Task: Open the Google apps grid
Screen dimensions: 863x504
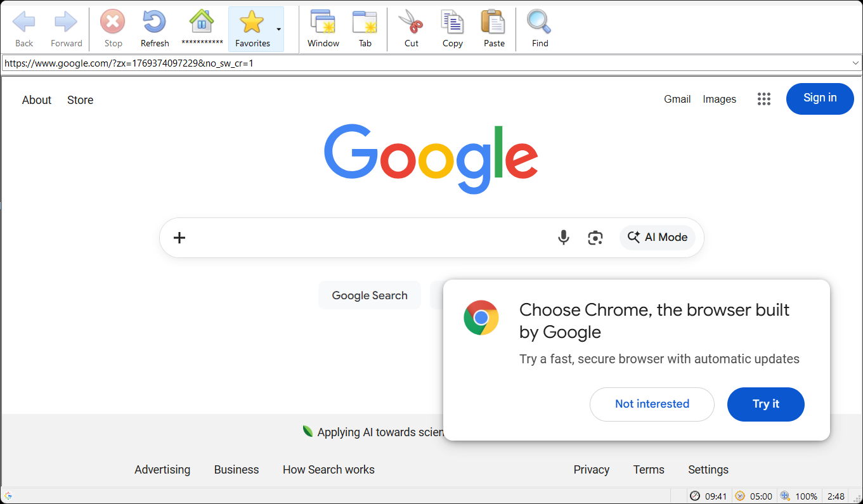Action: [x=763, y=99]
